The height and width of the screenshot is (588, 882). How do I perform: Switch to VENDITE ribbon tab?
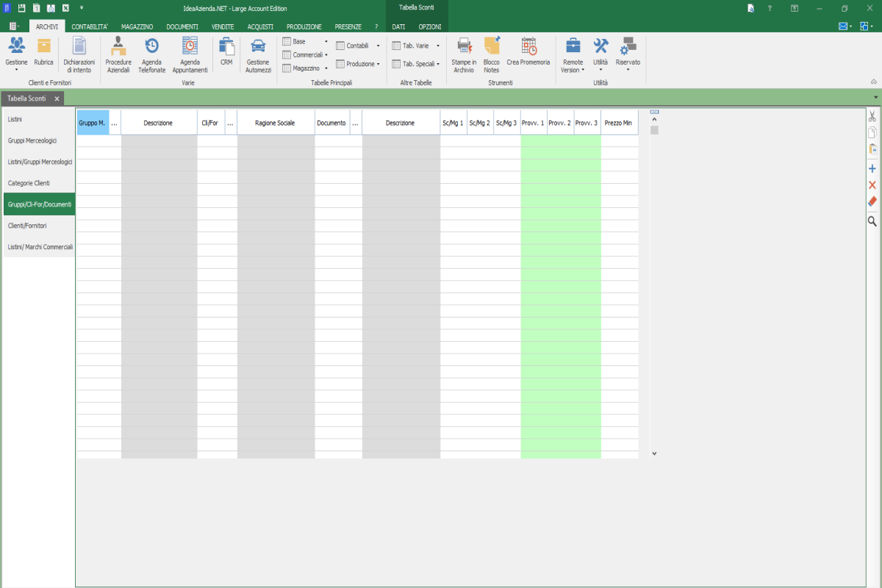(x=223, y=26)
